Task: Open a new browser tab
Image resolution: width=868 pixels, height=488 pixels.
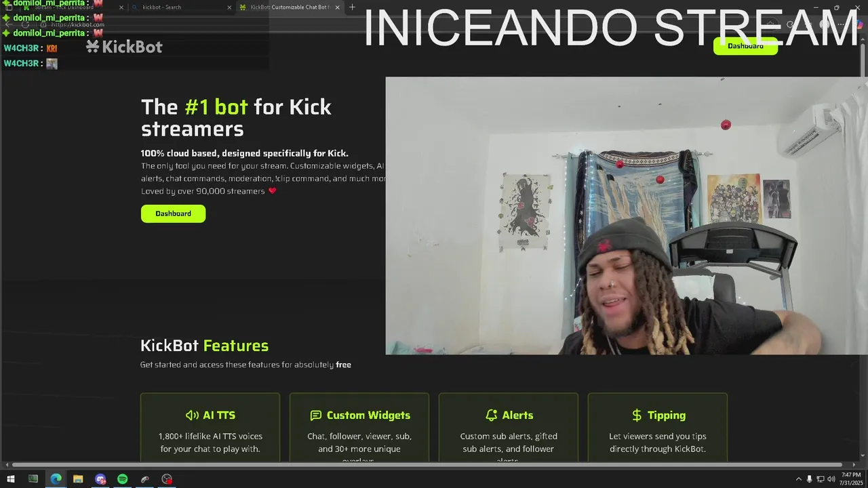Action: point(352,7)
